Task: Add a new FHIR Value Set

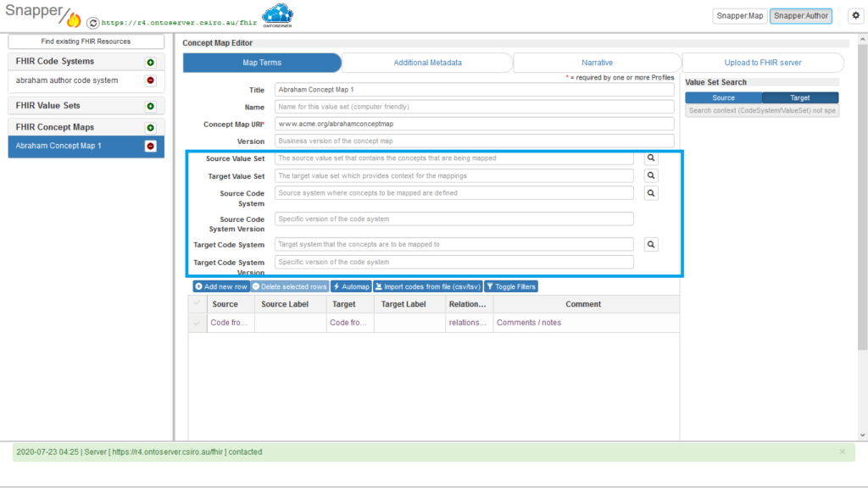Action: [x=150, y=106]
